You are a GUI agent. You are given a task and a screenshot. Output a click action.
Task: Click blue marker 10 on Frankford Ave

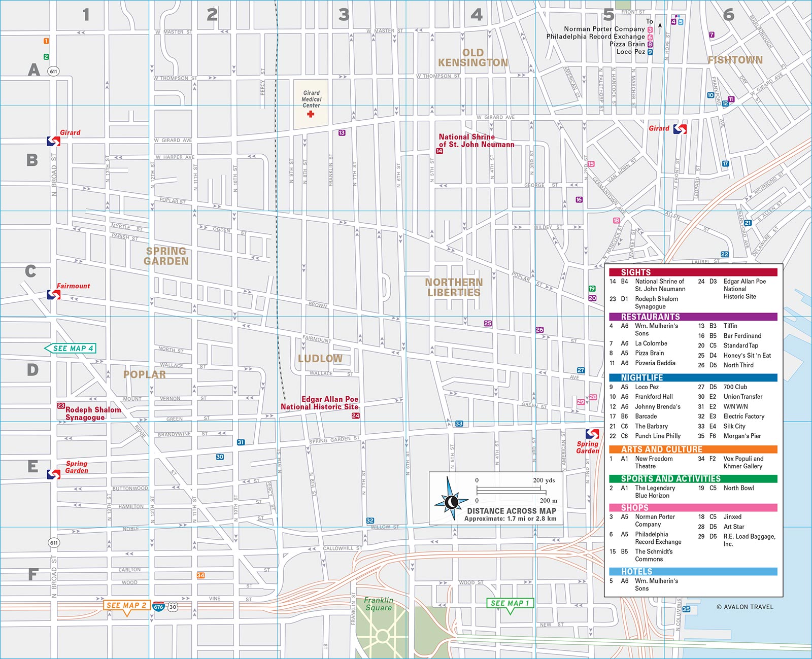pyautogui.click(x=710, y=95)
